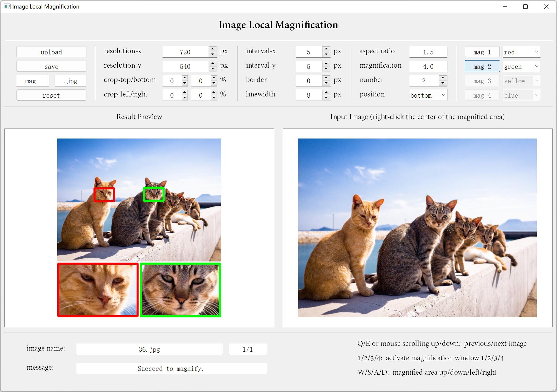The height and width of the screenshot is (392, 557).
Task: Decrease interval-x with down arrow
Action: (326, 54)
